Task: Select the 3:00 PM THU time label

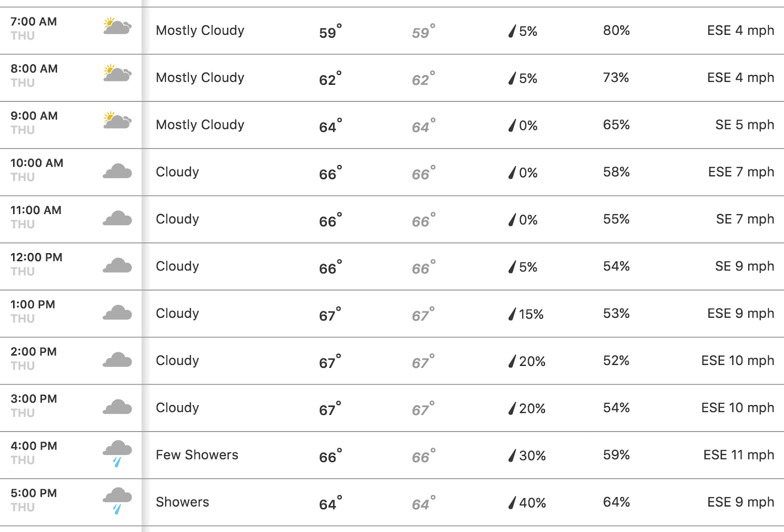Action: pos(34,406)
